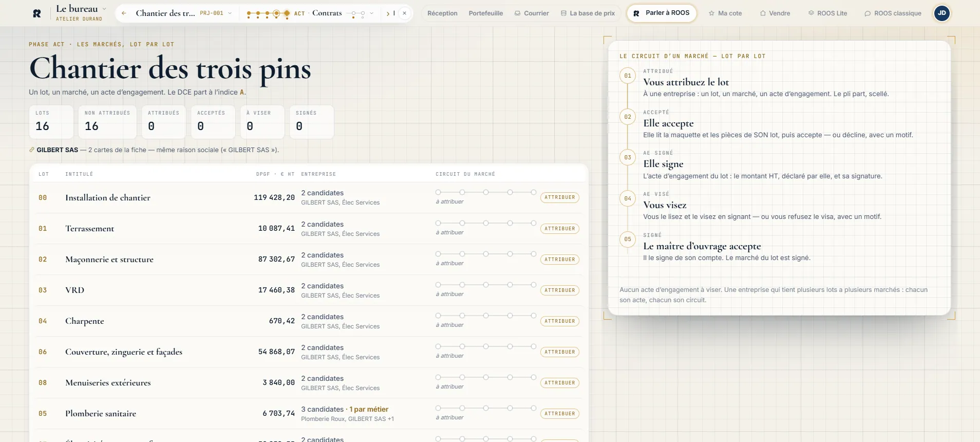Assign the Maçonnerie et structure lot
The height and width of the screenshot is (442, 980).
(x=560, y=260)
